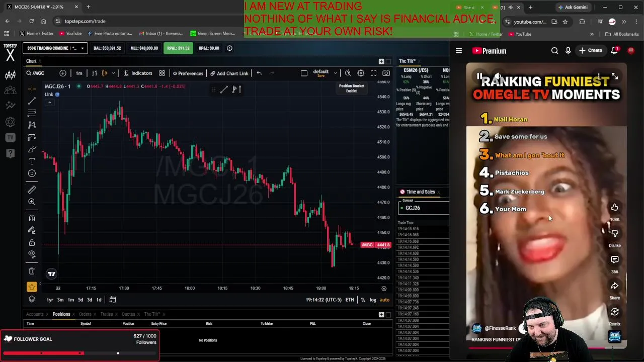The height and width of the screenshot is (362, 644).
Task: Toggle stay in drawing mode
Action: pos(32,230)
